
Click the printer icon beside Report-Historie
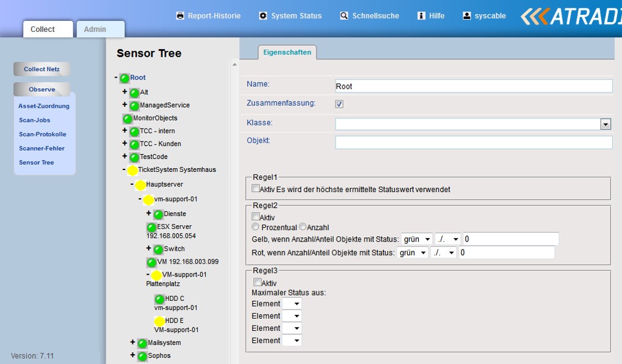[x=180, y=16]
